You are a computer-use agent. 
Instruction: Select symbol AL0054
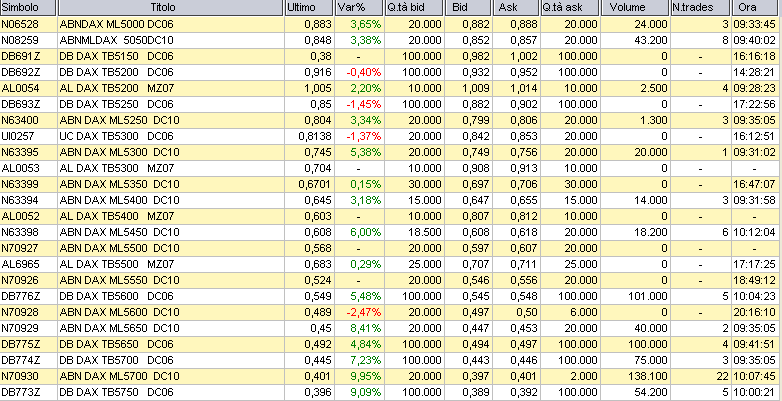click(x=20, y=88)
